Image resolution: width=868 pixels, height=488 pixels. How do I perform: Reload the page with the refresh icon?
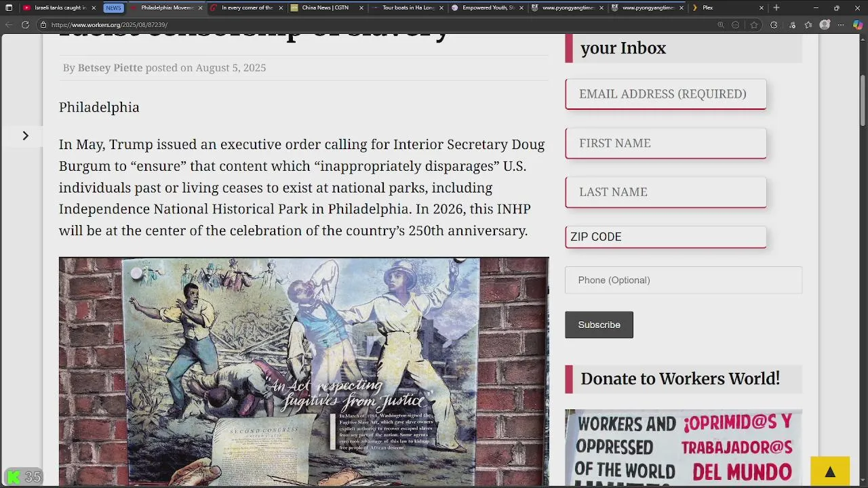(25, 25)
